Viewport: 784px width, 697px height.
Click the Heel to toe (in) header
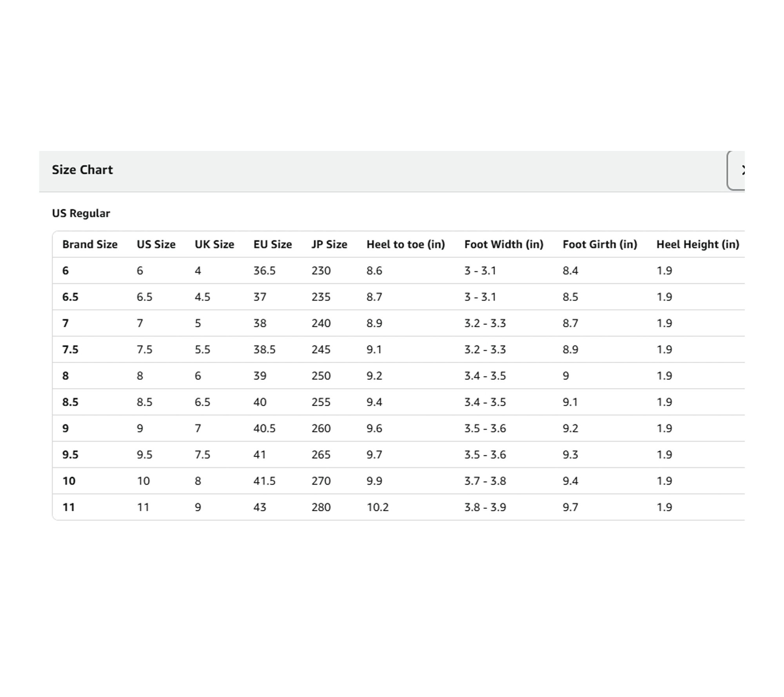click(406, 244)
